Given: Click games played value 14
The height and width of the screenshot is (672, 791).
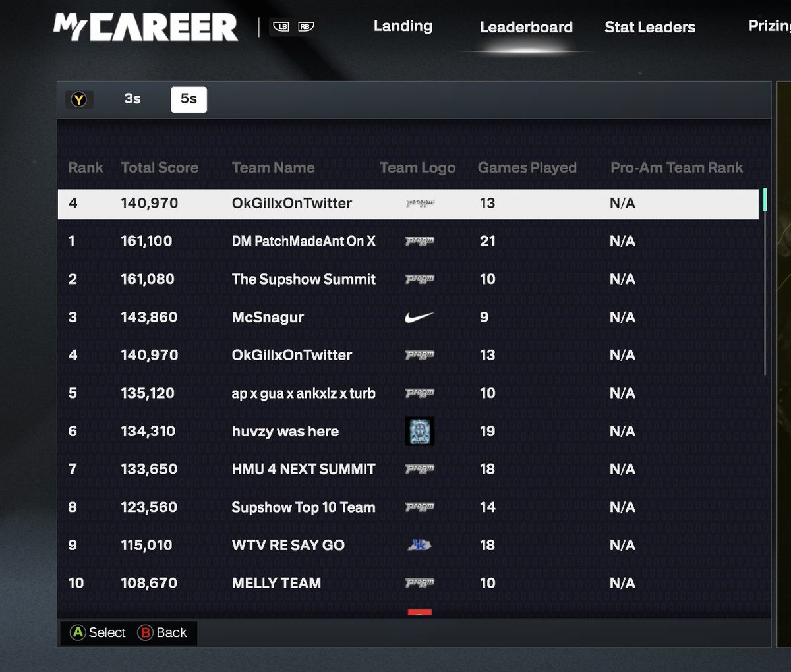Looking at the screenshot, I should (x=488, y=507).
